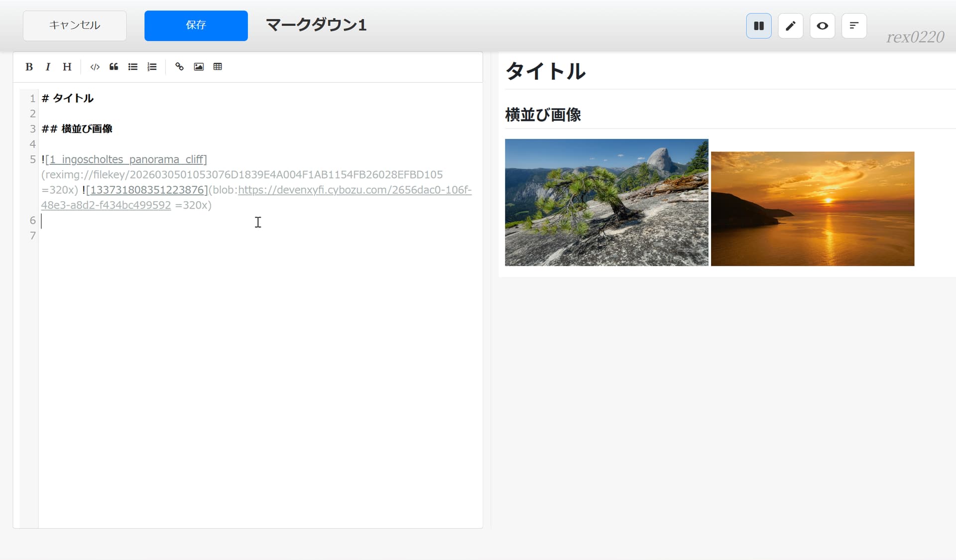
Task: Insert code block with code icon
Action: (95, 67)
